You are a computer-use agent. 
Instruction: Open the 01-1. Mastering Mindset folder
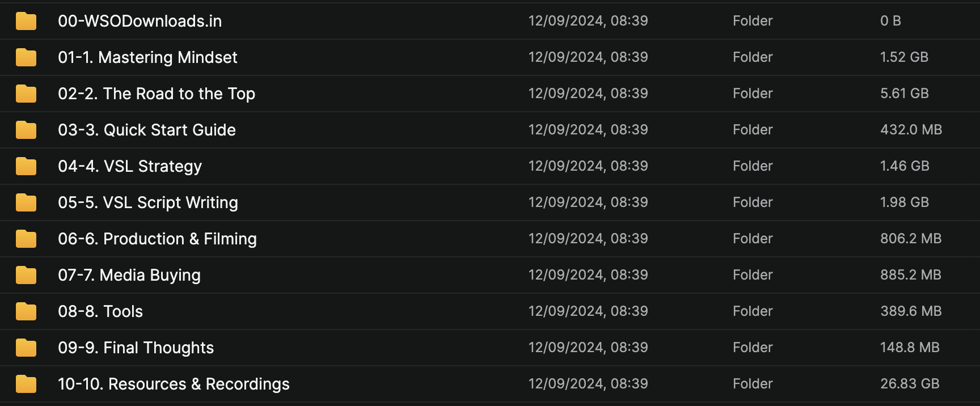pos(147,57)
